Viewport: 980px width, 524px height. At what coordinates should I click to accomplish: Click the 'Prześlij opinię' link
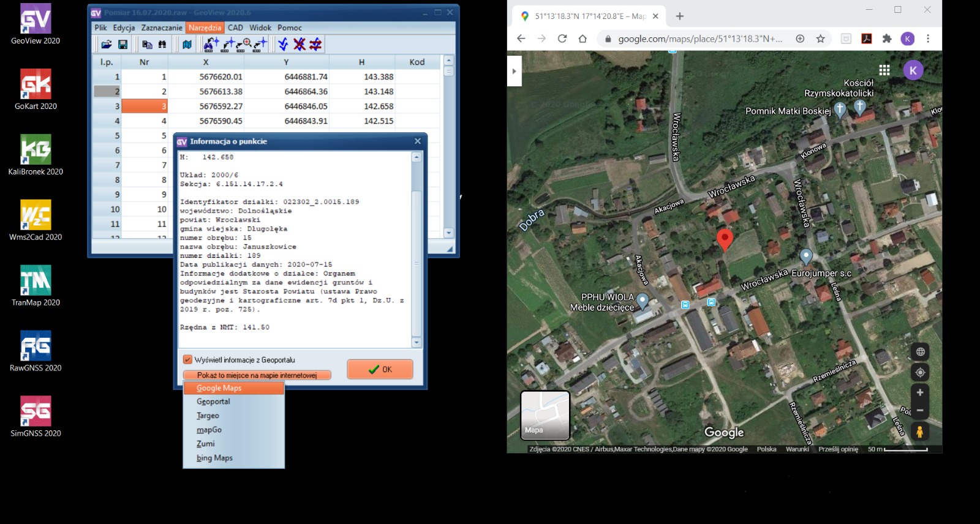point(839,449)
